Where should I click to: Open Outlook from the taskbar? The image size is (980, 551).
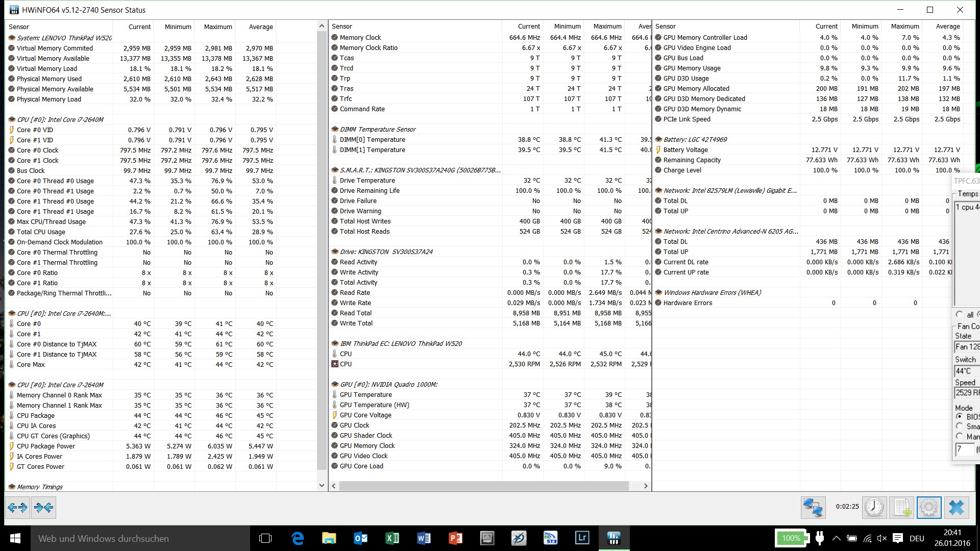coord(360,538)
